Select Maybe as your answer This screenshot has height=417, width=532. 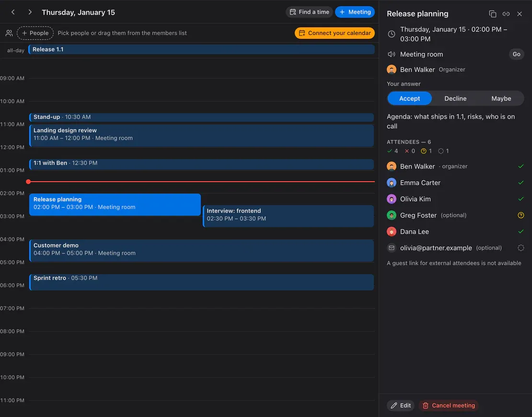click(501, 98)
